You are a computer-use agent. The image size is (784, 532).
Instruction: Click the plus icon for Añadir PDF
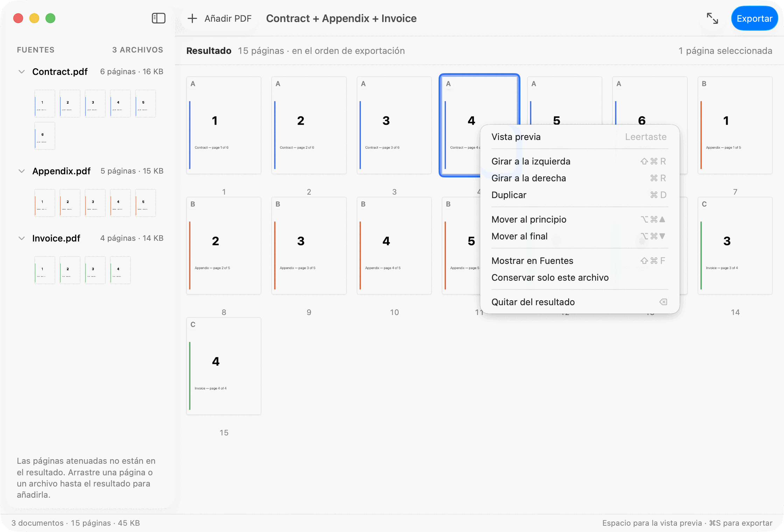pos(192,19)
